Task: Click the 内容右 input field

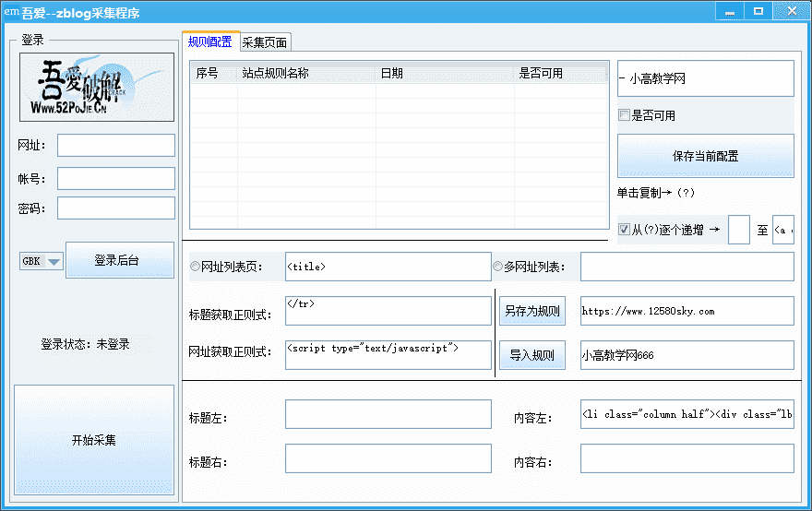Action: [686, 458]
